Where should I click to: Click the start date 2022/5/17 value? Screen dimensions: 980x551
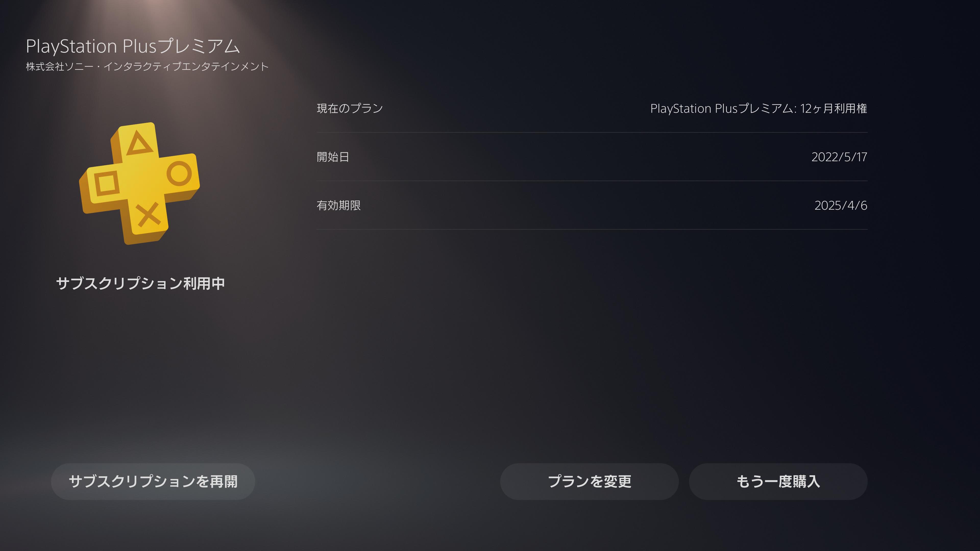[839, 157]
